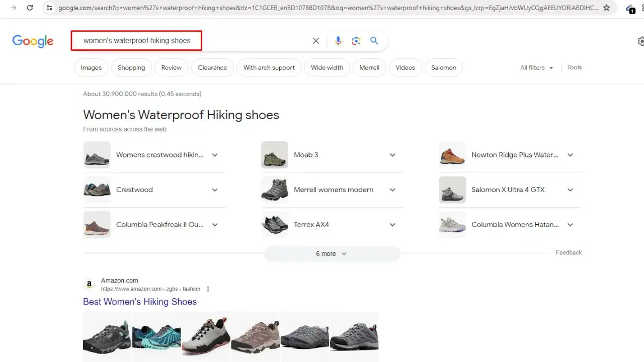Expand Womens crestwood hiking entry

215,155
